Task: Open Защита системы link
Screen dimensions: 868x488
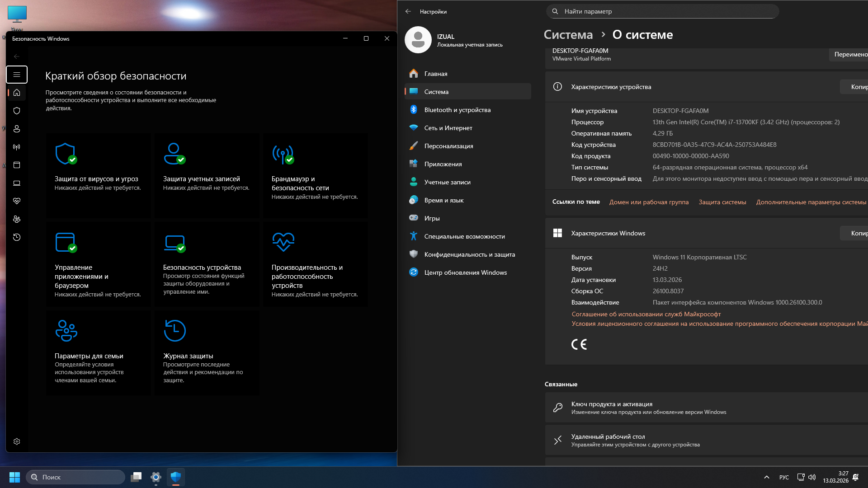Action: click(x=722, y=202)
